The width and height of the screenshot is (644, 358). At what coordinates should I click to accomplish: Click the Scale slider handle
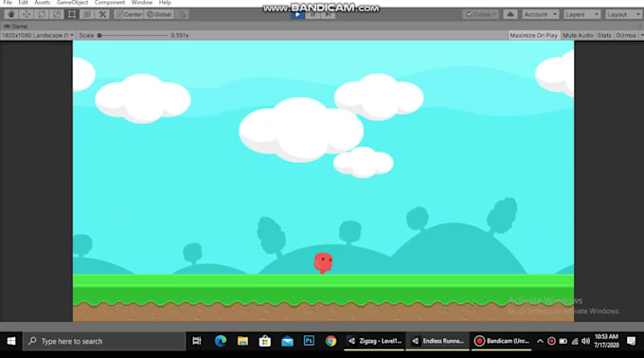point(99,35)
